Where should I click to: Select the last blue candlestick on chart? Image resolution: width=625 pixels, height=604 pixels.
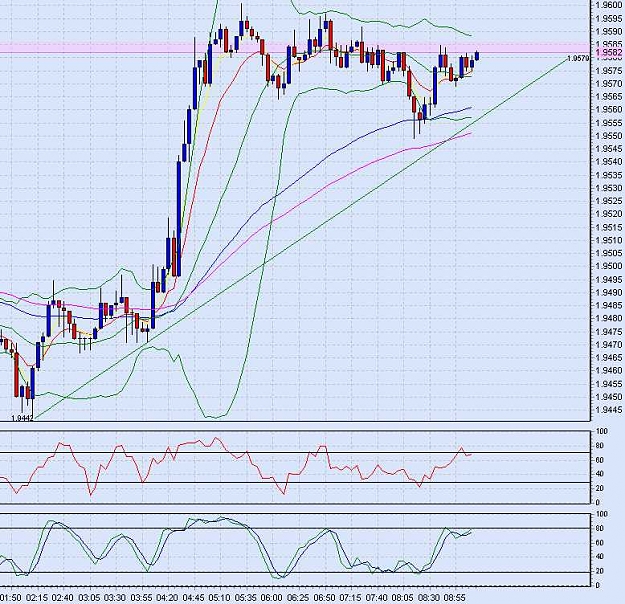(477, 56)
